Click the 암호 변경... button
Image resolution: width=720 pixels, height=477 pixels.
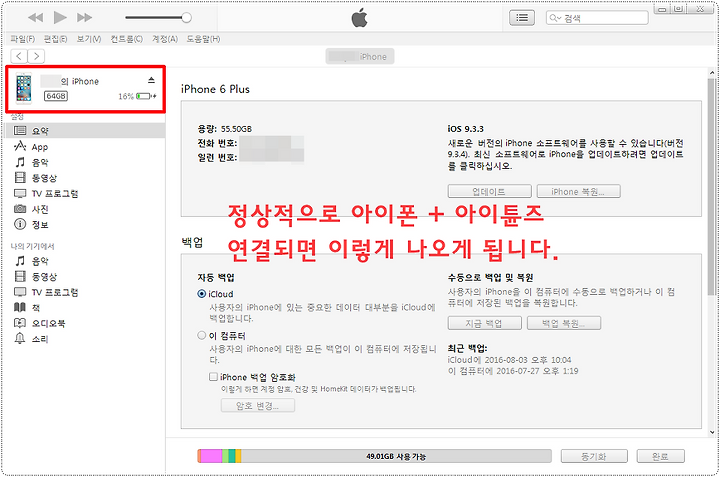[x=258, y=406]
